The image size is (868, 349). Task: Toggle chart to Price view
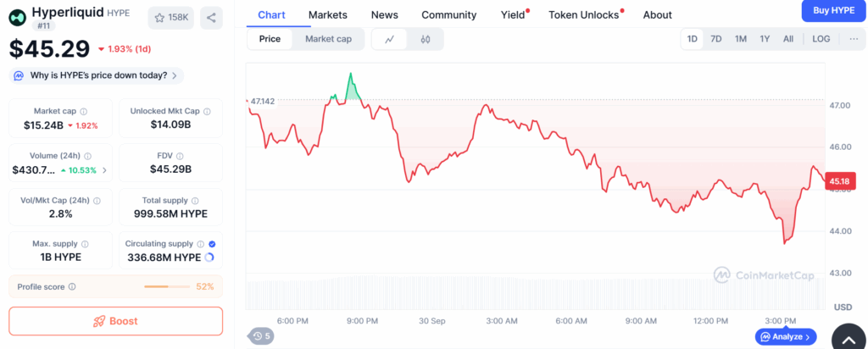(270, 39)
